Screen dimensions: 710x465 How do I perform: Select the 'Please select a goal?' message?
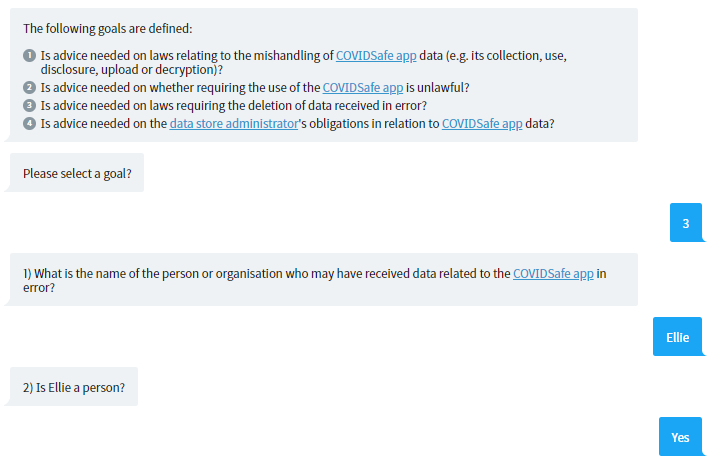point(77,173)
